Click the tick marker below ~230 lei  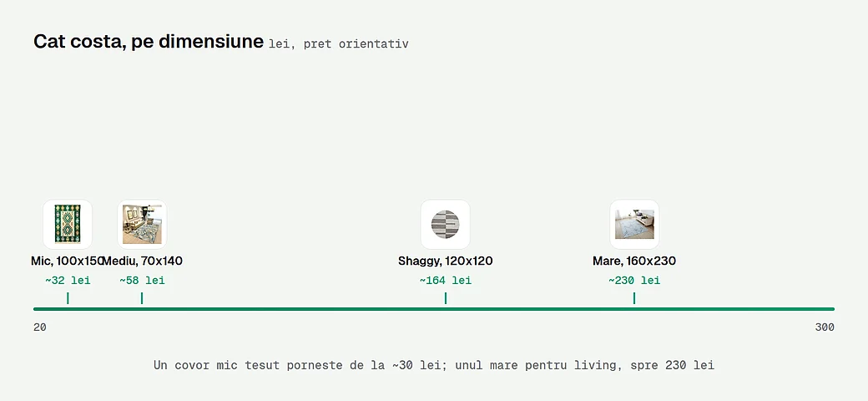tap(634, 298)
